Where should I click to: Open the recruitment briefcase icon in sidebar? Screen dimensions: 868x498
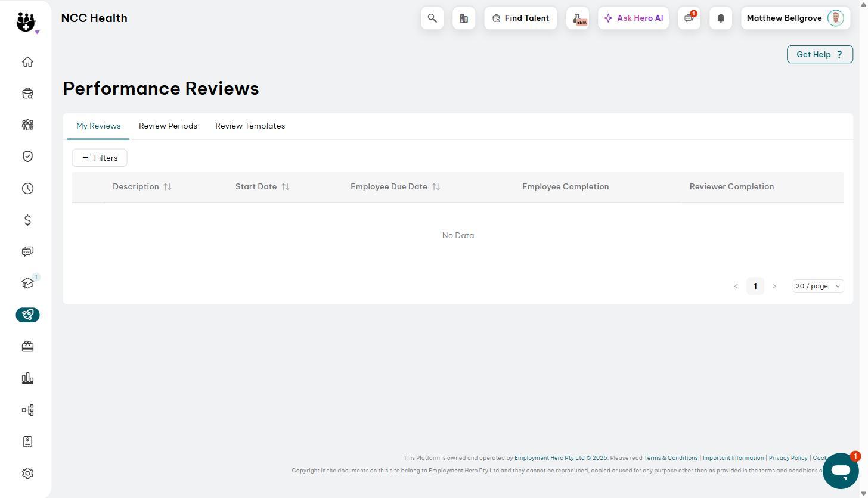click(27, 94)
